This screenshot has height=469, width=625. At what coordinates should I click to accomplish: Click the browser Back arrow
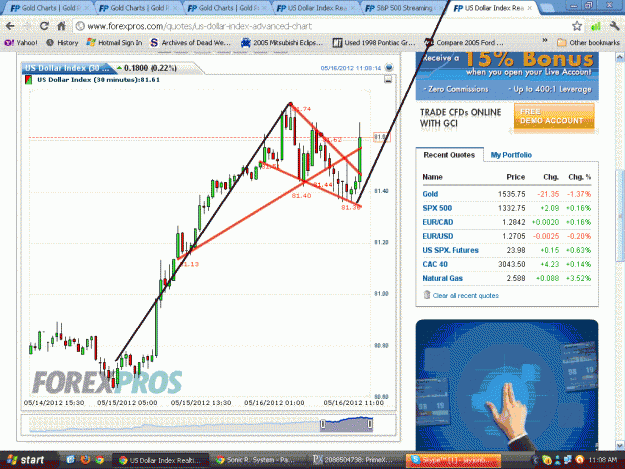point(10,26)
